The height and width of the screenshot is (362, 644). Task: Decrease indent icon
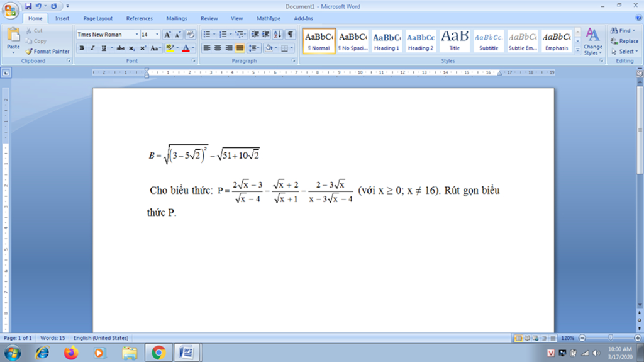coord(255,35)
